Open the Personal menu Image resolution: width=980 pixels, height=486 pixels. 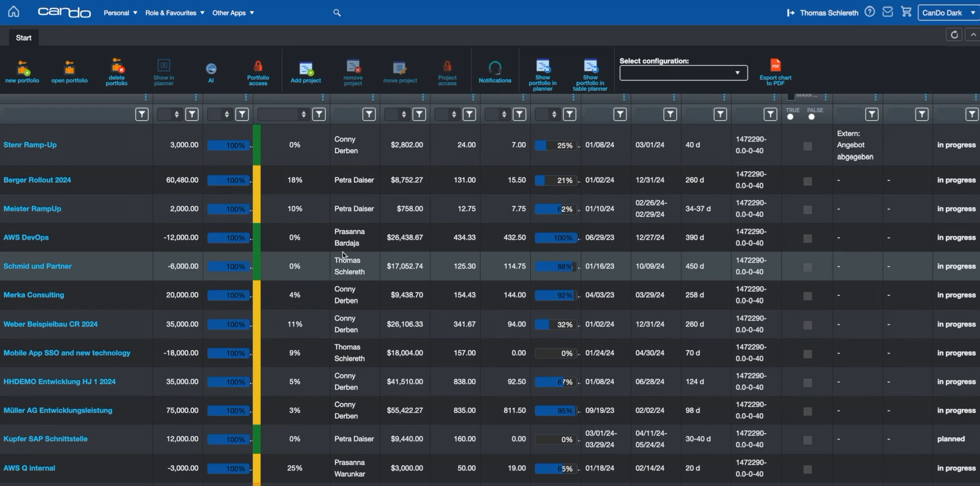[120, 13]
